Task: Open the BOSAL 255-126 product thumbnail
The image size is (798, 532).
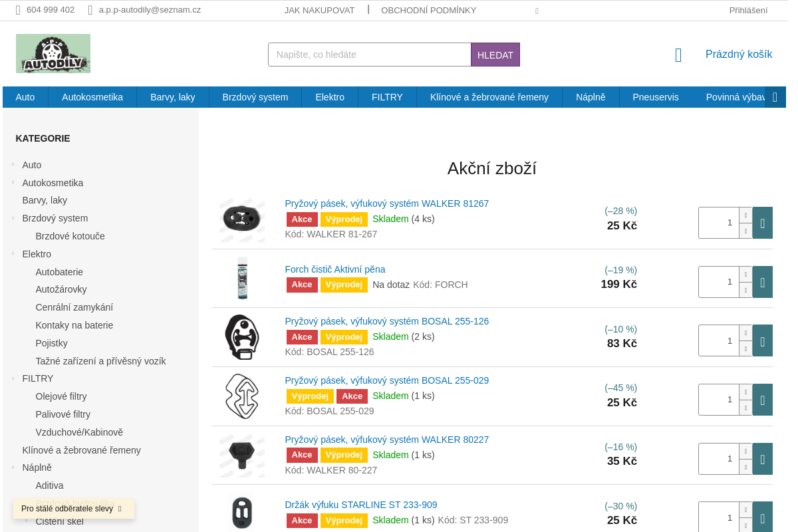Action: [242, 337]
